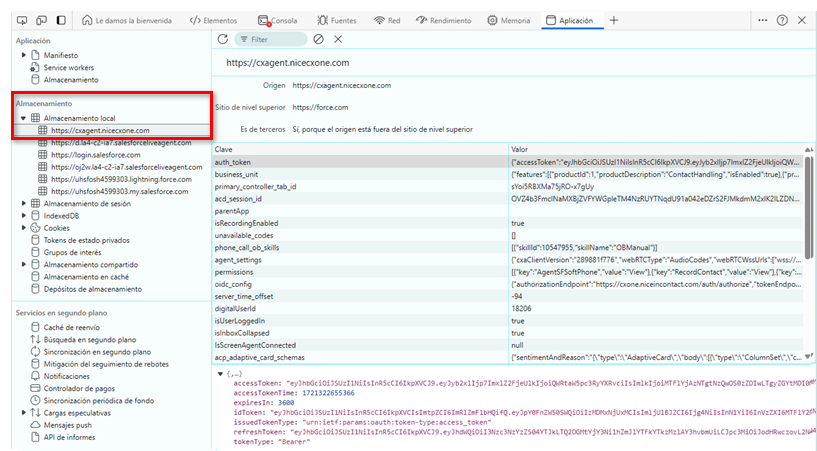Expand Almacenamiento compartido node
817x451 pixels.
[23, 265]
